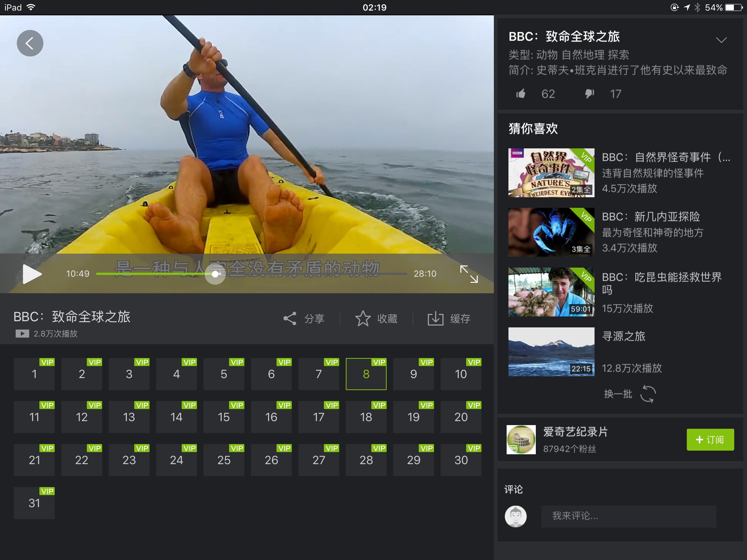Tap the Wi-Fi icon in status bar
The width and height of the screenshot is (747, 560).
(x=31, y=7)
